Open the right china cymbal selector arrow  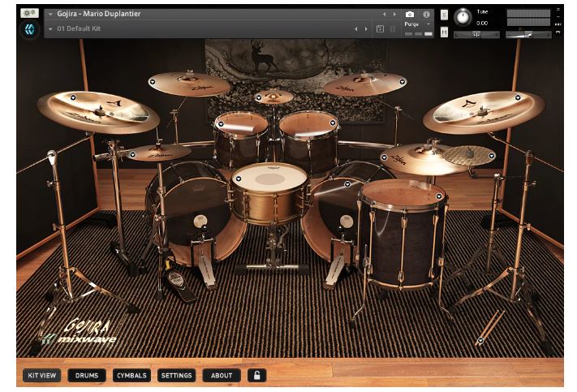pos(518,97)
